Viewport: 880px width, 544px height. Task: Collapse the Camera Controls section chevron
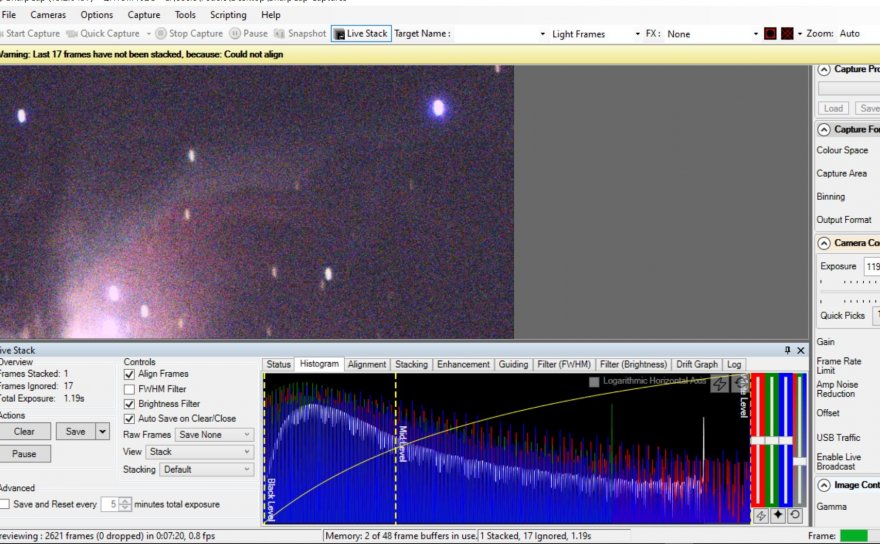(824, 243)
